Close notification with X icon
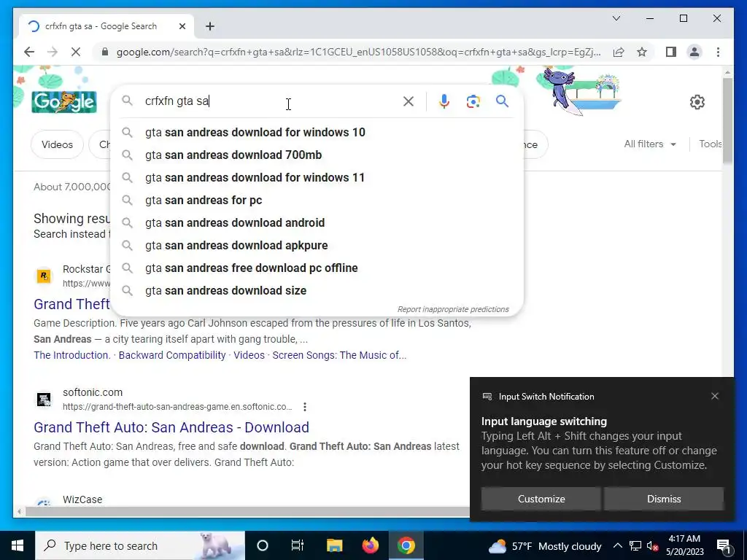 715,396
